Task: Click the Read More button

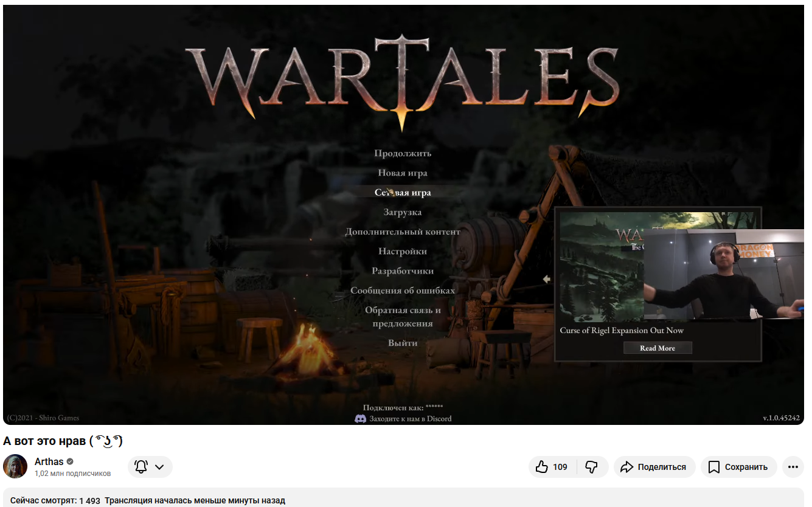Action: pos(658,348)
